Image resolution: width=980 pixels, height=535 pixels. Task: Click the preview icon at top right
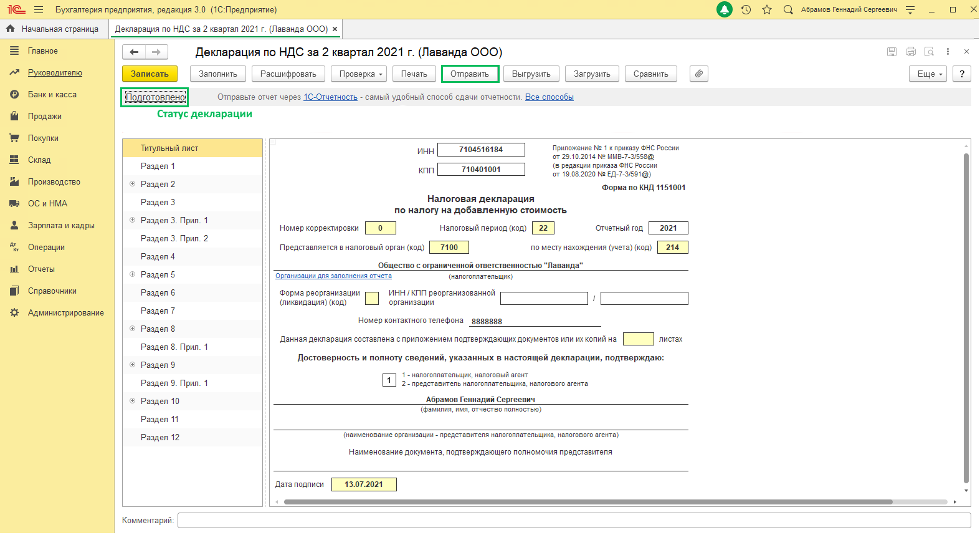[929, 52]
